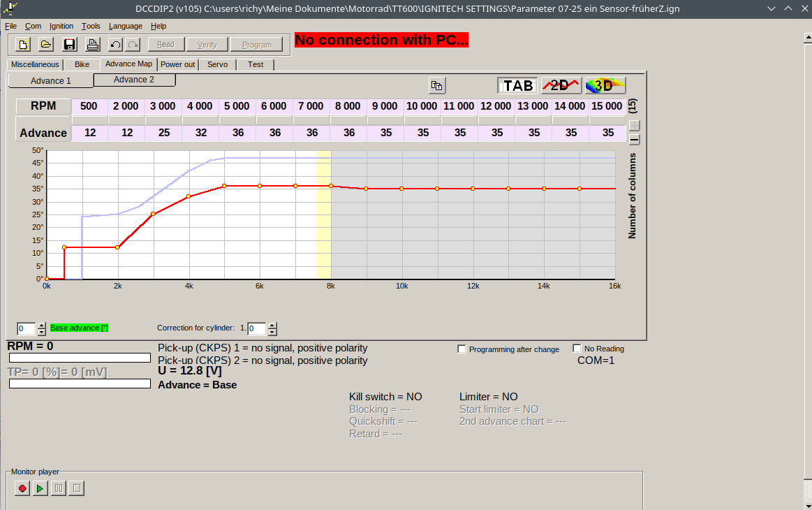Viewport: 812px width, 510px height.
Task: Click the advance value cell under 3 000 RPM
Action: [x=163, y=133]
